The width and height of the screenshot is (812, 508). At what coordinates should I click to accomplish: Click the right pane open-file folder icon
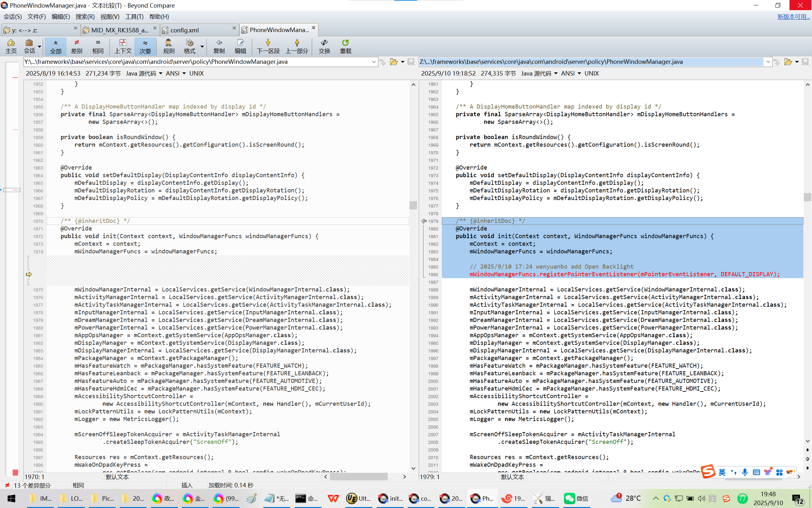(x=788, y=62)
